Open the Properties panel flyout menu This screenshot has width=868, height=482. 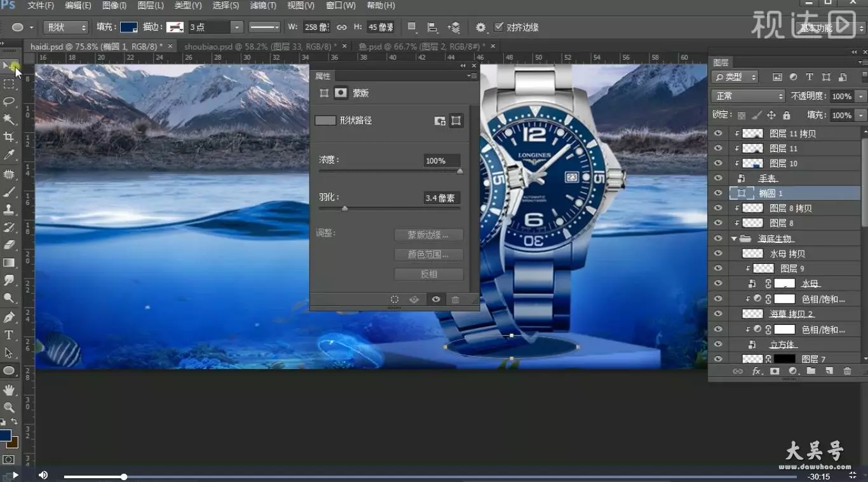click(x=472, y=76)
